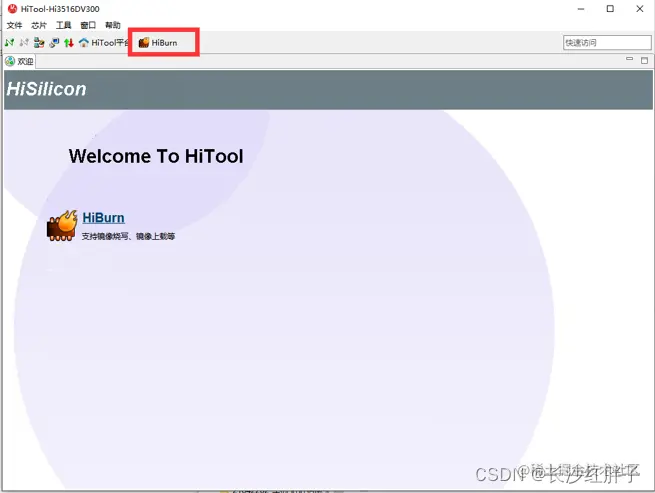Click the computer terminal toolbar icon
This screenshot has width=655, height=493.
point(54,43)
